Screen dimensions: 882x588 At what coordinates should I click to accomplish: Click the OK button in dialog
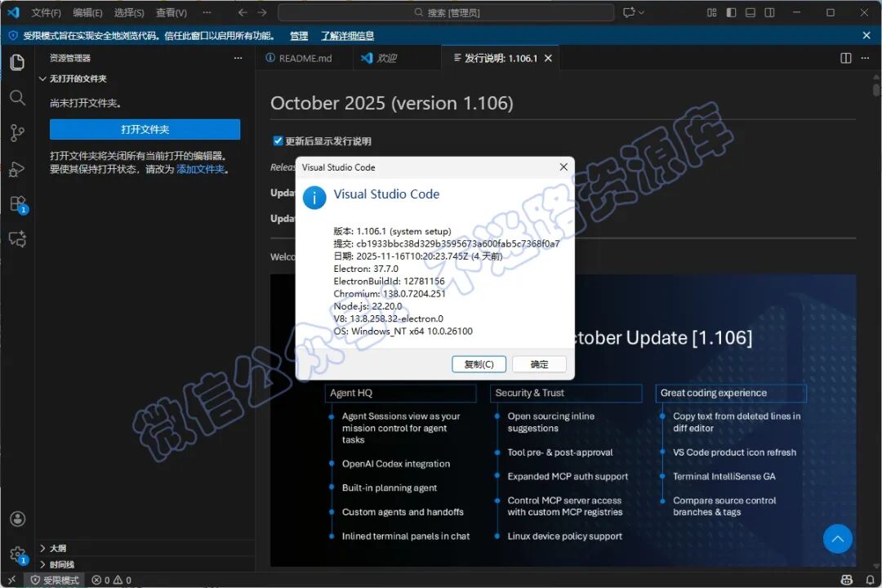tap(540, 364)
